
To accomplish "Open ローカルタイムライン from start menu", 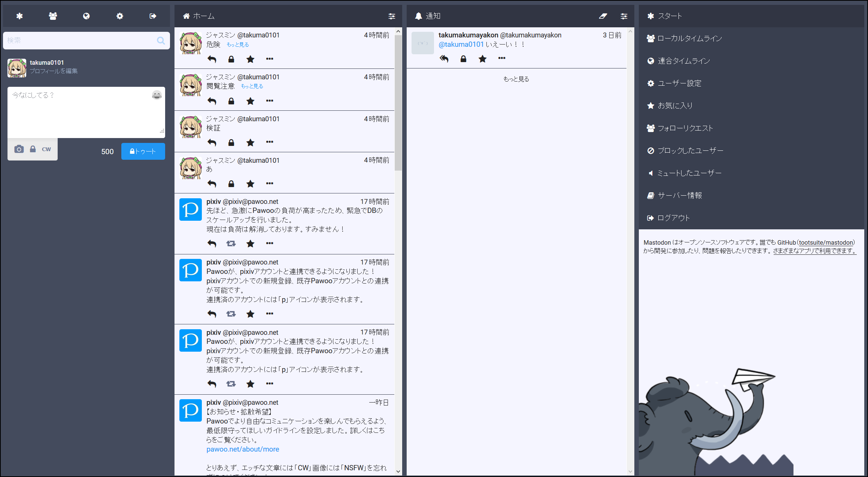I will (x=689, y=39).
